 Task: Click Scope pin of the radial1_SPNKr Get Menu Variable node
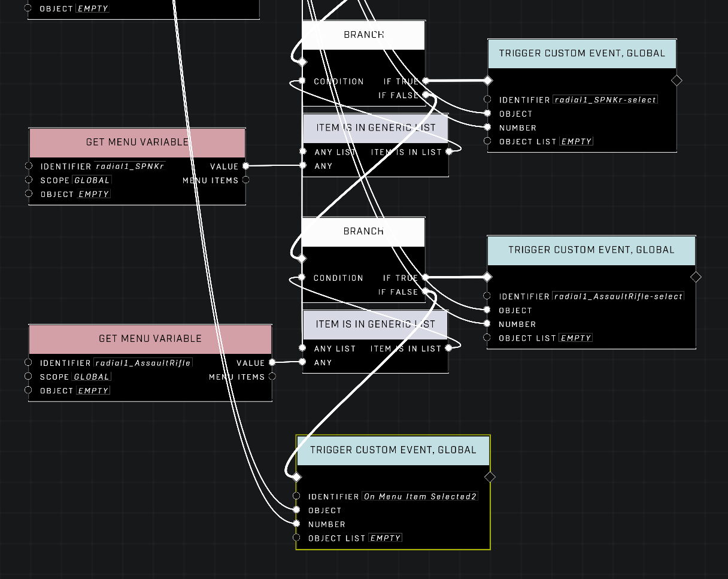[29, 180]
